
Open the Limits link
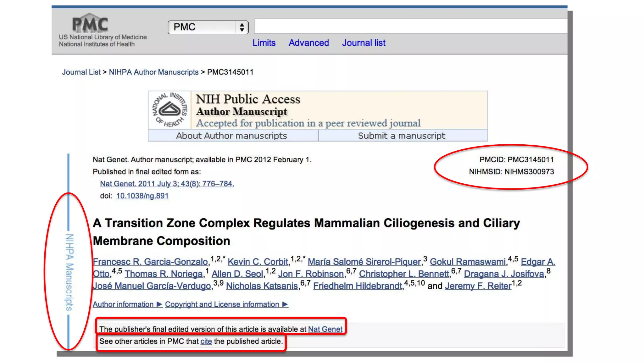coord(264,43)
